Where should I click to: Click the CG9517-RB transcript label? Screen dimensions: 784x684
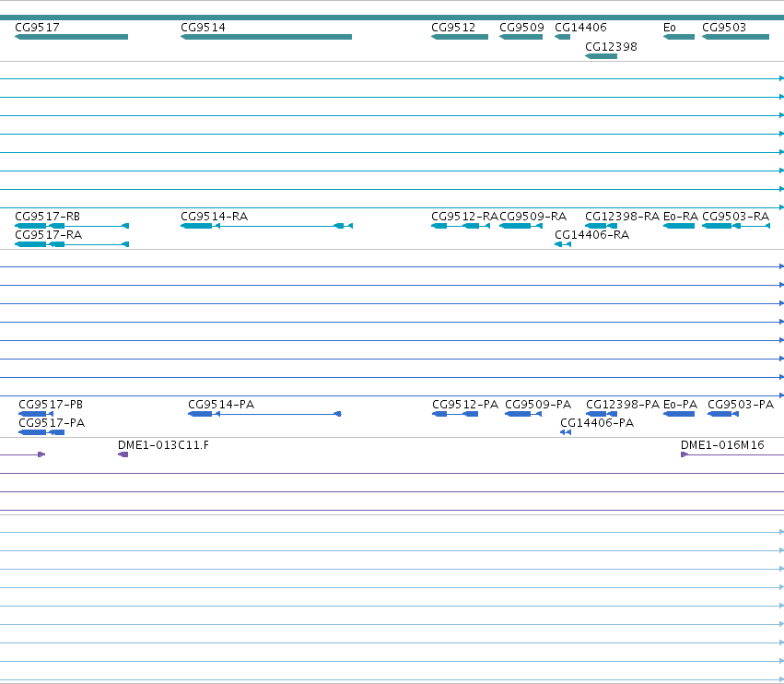click(48, 217)
